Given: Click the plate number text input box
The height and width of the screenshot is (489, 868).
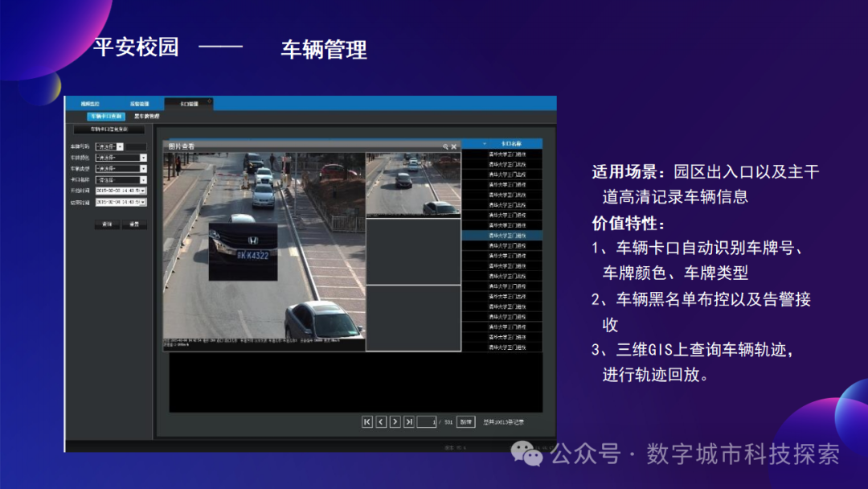Looking at the screenshot, I should coord(136,146).
